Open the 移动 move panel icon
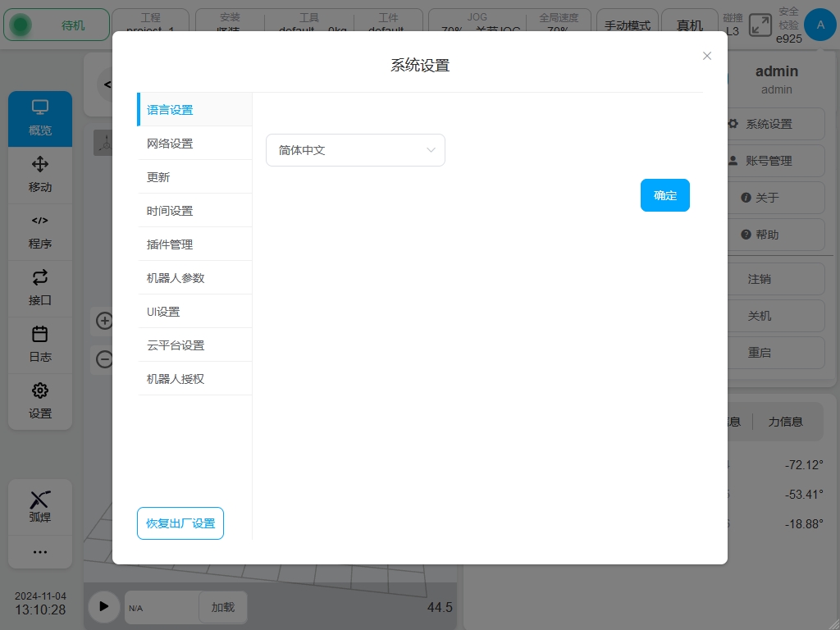Viewport: 840px width, 630px height. click(x=40, y=164)
